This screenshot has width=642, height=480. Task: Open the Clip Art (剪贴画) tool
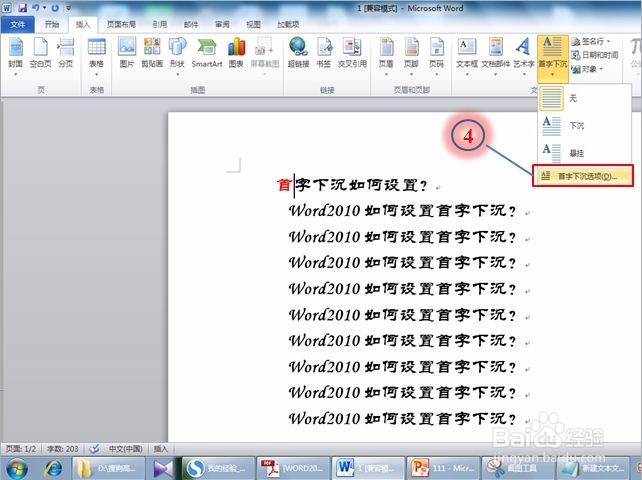152,52
